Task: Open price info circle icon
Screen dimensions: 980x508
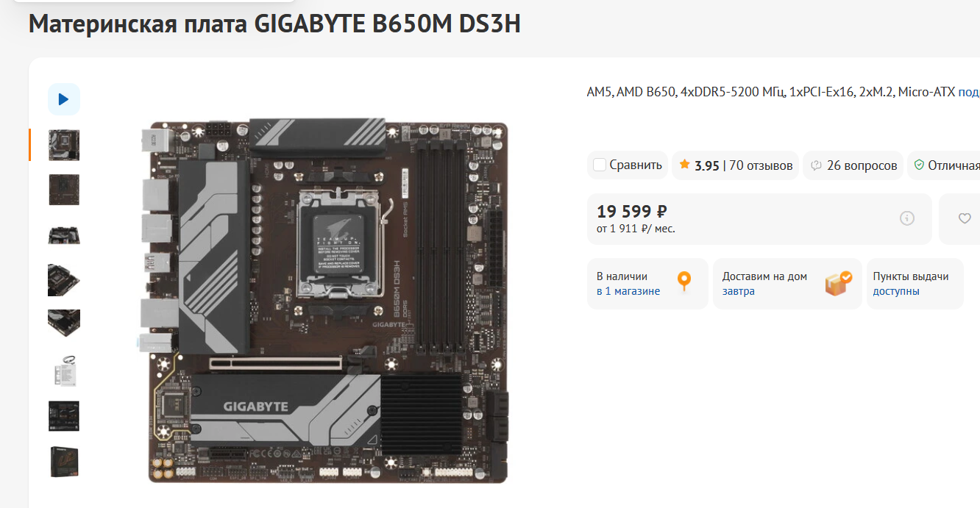Action: (906, 218)
